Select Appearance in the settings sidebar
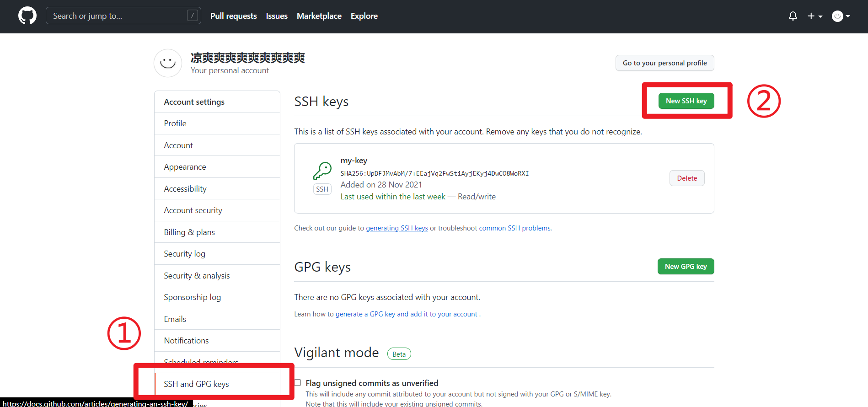The width and height of the screenshot is (868, 407). click(x=217, y=167)
